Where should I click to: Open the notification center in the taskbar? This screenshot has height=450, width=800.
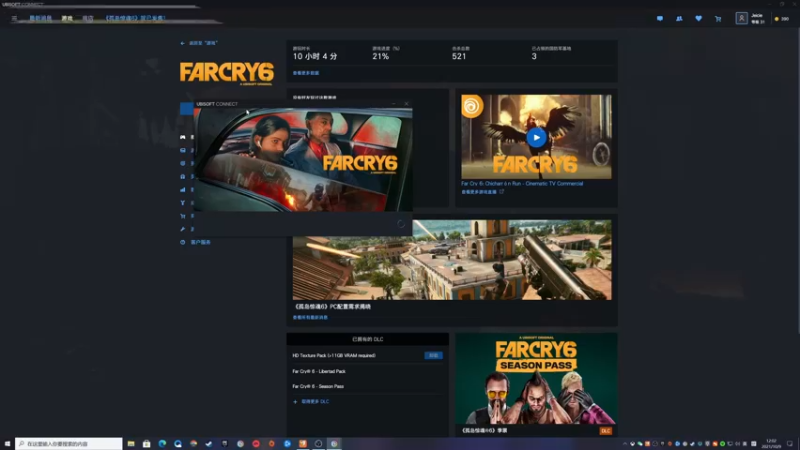pyautogui.click(x=790, y=444)
